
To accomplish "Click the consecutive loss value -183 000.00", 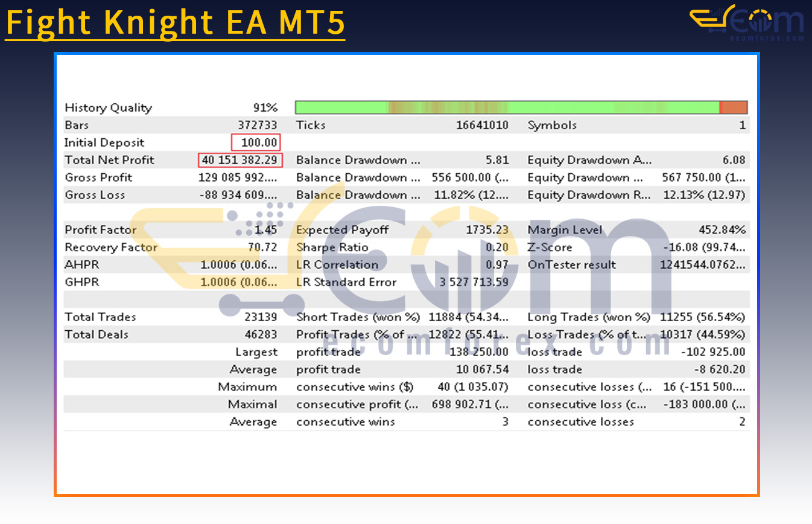I will [705, 406].
